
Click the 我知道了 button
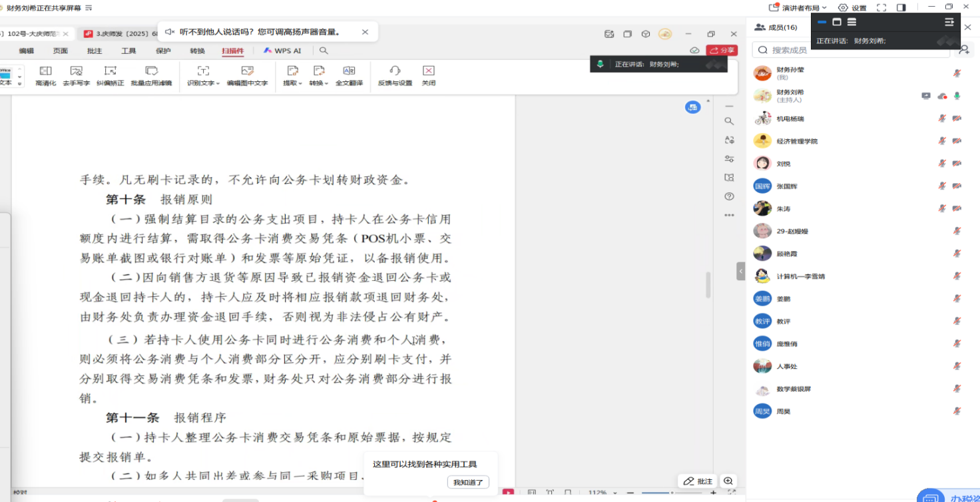coord(468,482)
